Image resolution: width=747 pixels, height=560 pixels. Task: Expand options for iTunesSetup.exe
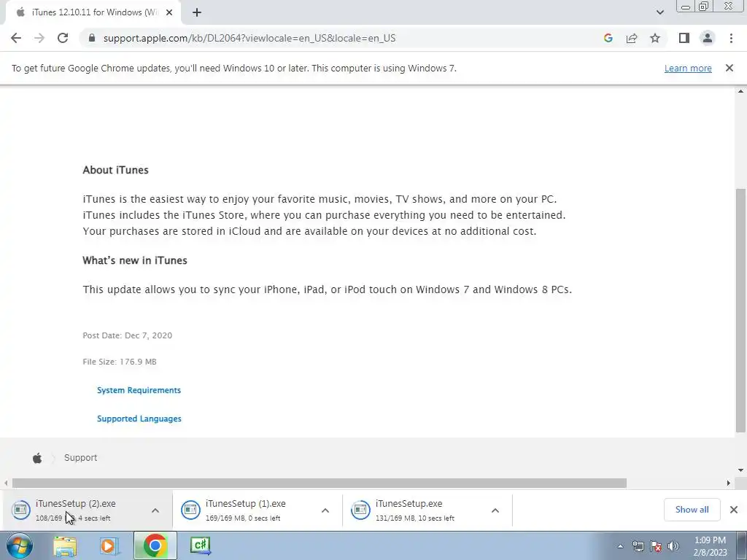click(x=495, y=510)
